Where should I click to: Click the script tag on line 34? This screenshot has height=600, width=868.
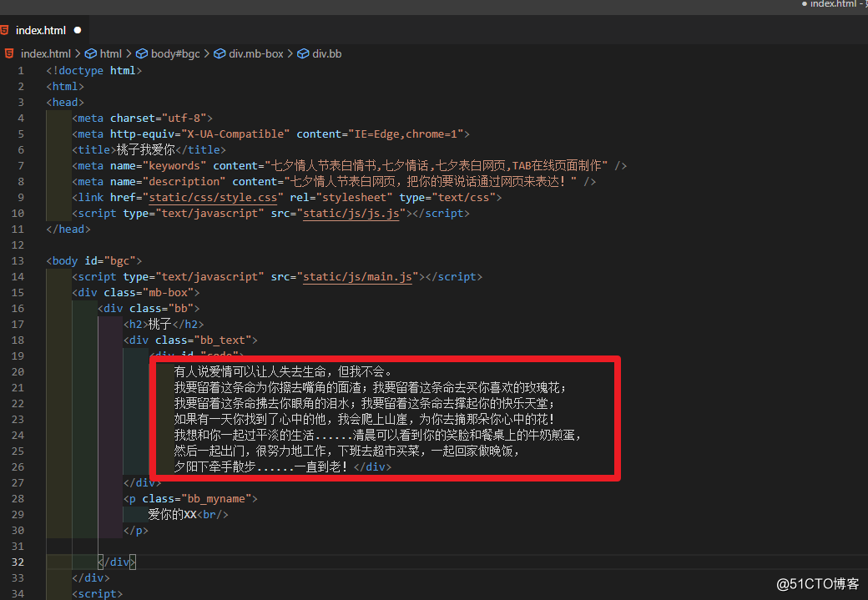(98, 593)
